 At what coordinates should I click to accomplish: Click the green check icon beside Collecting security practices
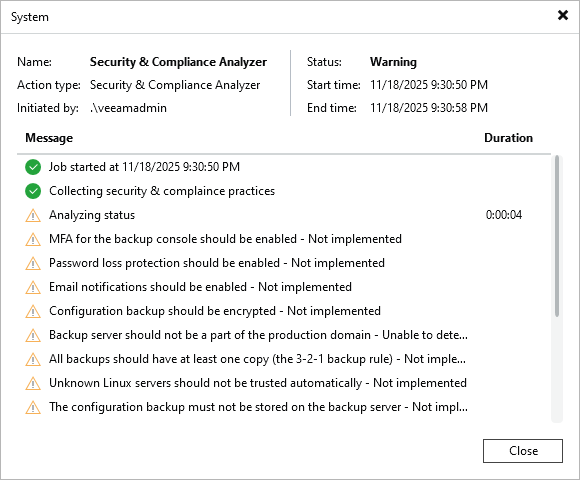33,191
